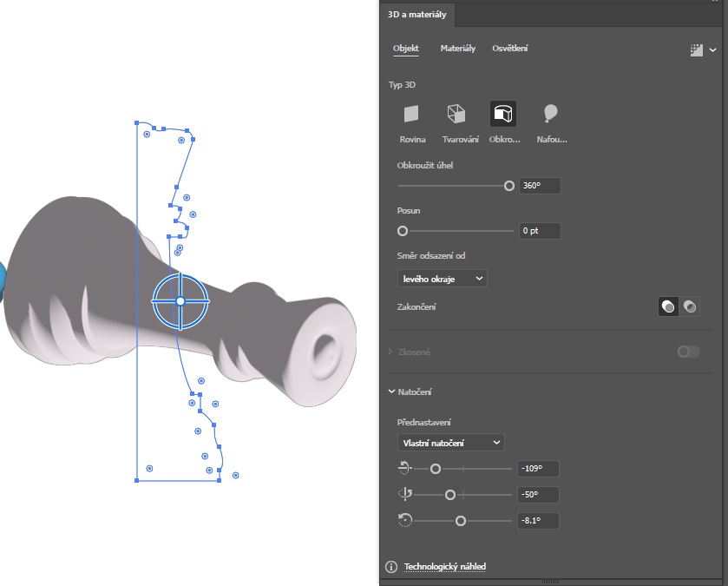Viewport: 728px width, 586px height.
Task: Switch to the Osvětlení tab
Action: tap(509, 49)
